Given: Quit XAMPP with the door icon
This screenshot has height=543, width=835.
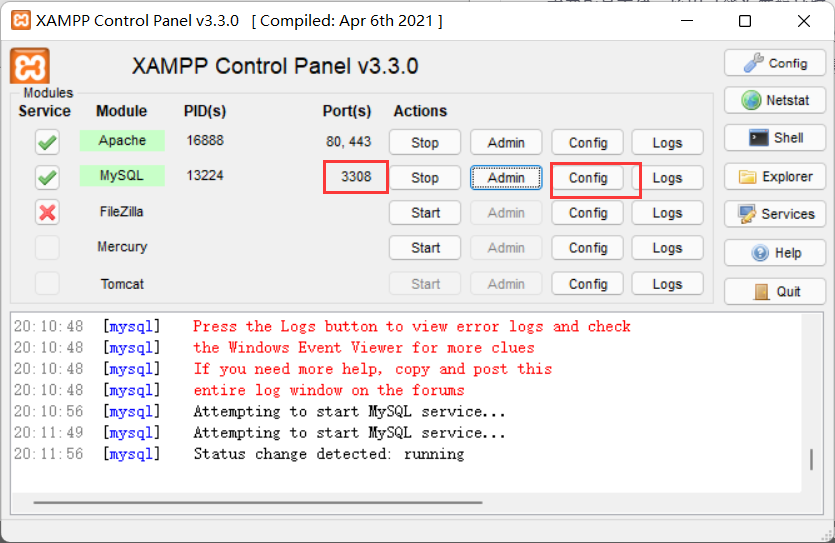Looking at the screenshot, I should [x=775, y=292].
